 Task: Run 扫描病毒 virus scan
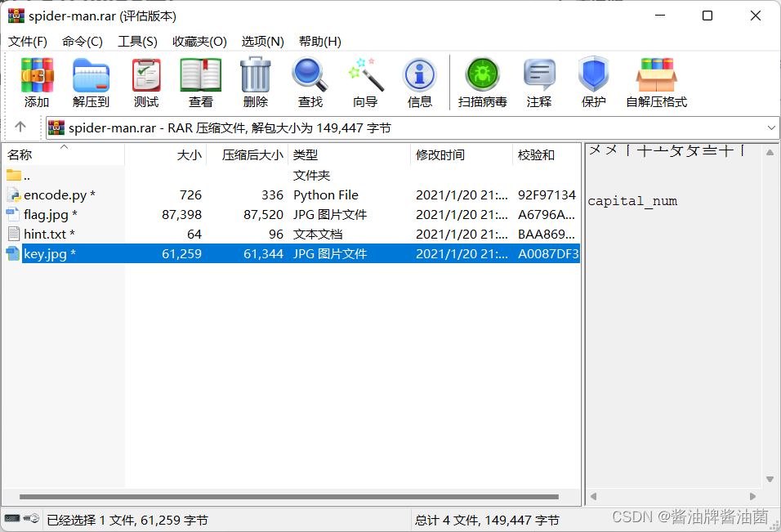click(482, 81)
